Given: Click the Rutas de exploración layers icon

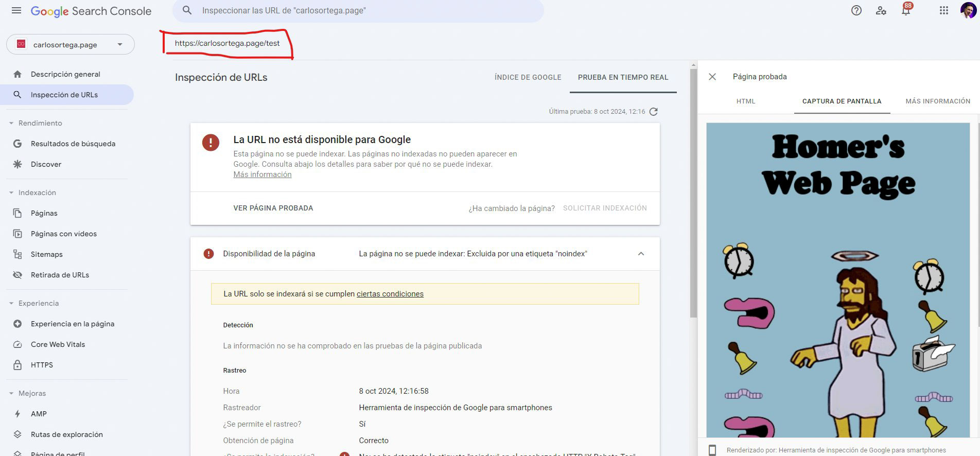Looking at the screenshot, I should [x=17, y=434].
